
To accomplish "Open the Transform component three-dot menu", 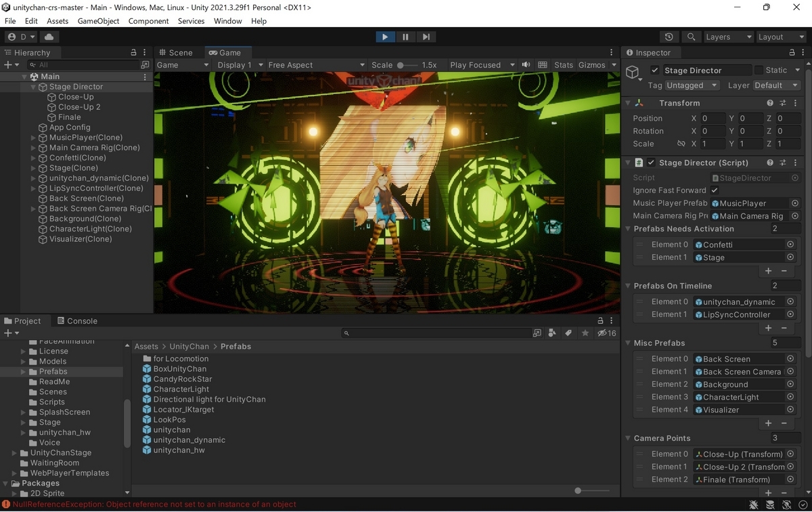I will tap(795, 103).
